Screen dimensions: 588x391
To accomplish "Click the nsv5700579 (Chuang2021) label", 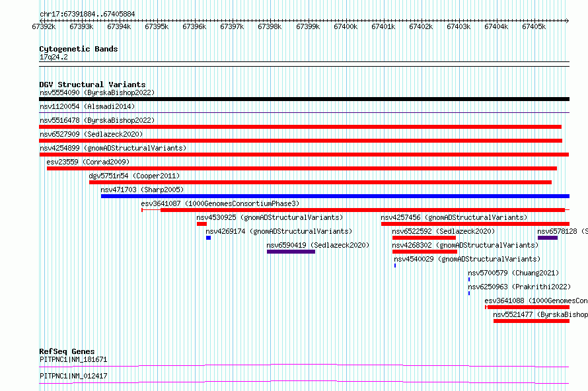I will point(513,273).
